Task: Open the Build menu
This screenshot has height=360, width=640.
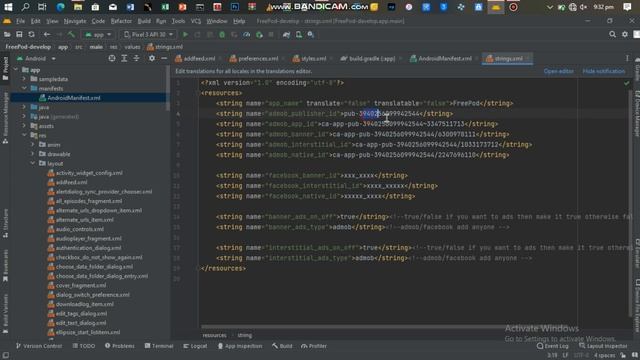Action: click(x=144, y=21)
